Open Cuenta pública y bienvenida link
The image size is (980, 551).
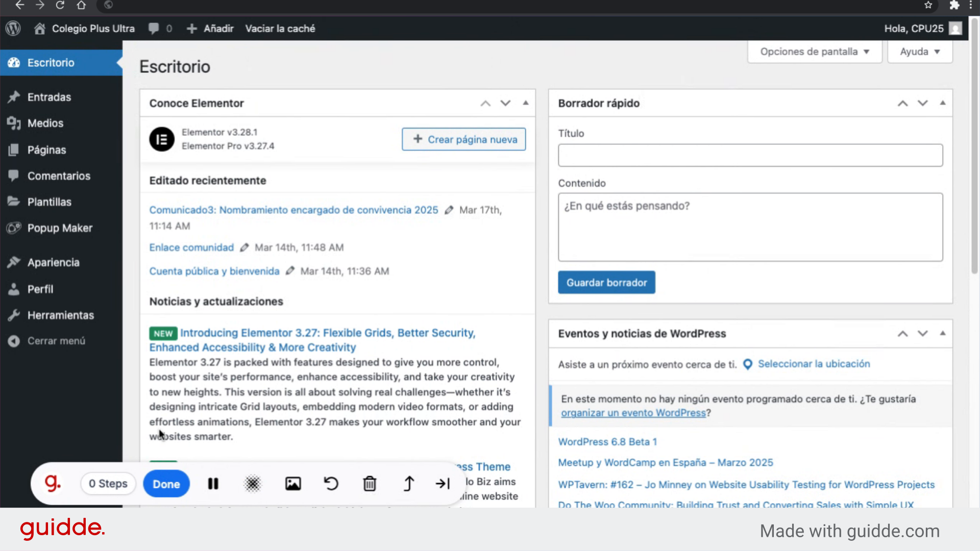click(x=214, y=271)
